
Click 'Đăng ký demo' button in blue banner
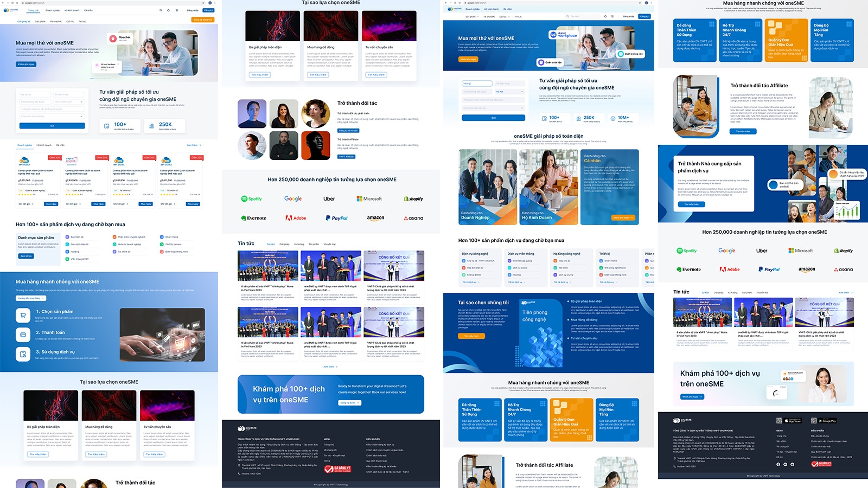click(x=350, y=403)
